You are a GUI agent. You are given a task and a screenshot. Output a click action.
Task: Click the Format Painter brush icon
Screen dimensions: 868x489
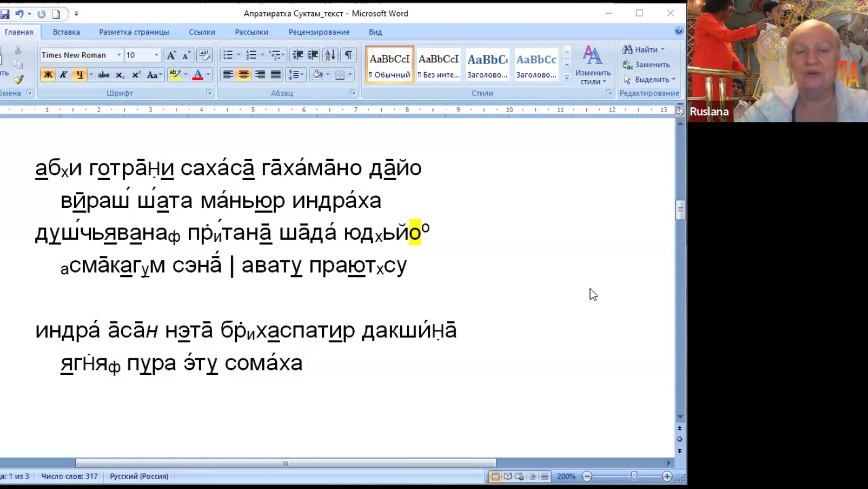click(18, 80)
